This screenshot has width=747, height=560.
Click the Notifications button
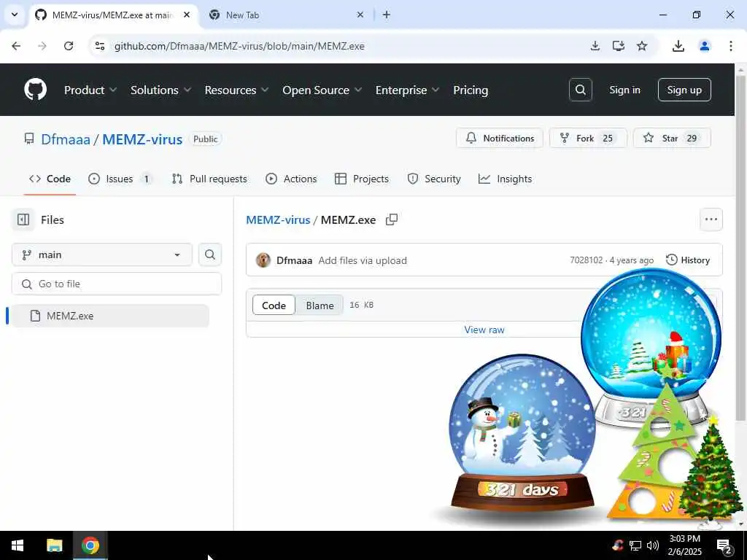coord(499,138)
